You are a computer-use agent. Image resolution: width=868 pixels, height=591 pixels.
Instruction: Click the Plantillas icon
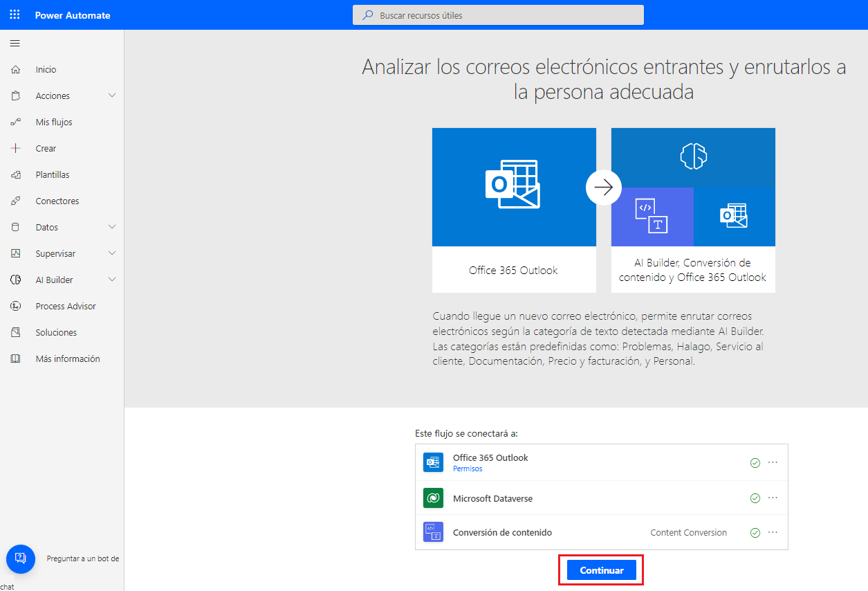(15, 174)
